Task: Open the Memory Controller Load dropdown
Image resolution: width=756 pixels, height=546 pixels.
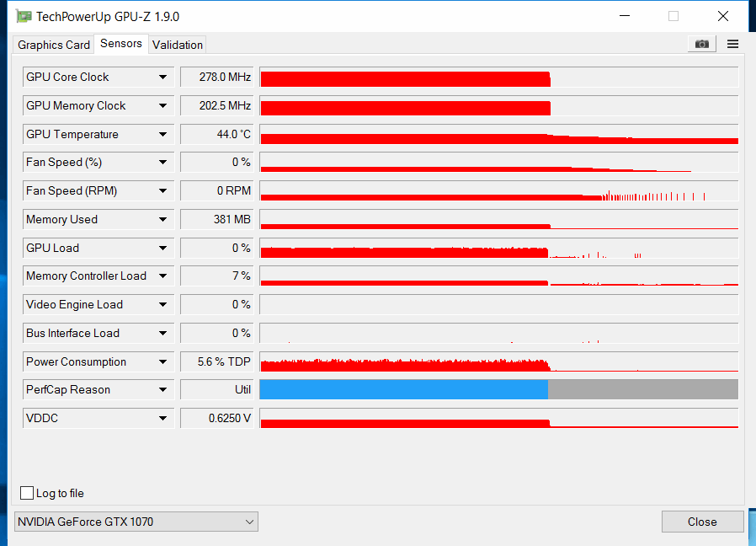Action: tap(163, 276)
